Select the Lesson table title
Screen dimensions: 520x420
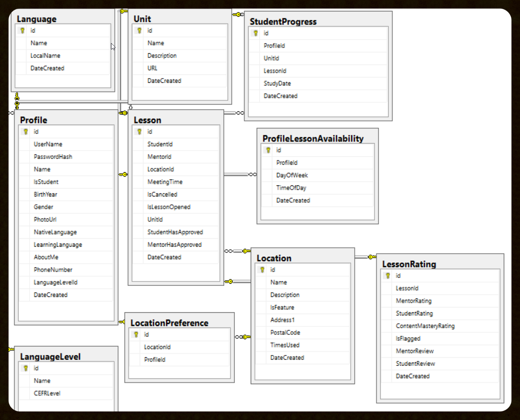147,120
